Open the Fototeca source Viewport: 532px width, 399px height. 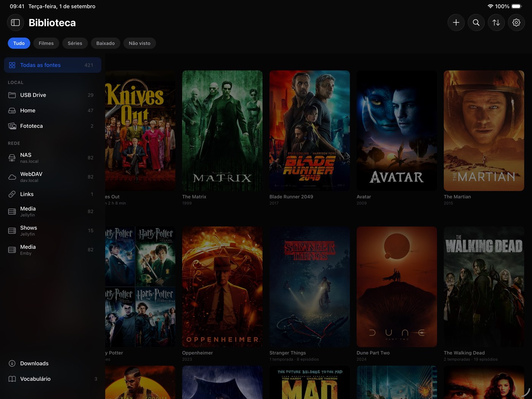click(x=53, y=126)
